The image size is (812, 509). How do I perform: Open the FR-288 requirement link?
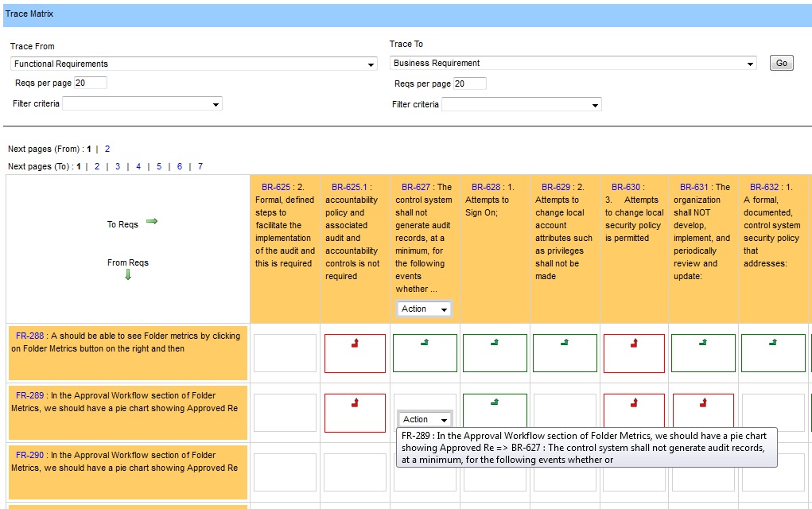30,336
